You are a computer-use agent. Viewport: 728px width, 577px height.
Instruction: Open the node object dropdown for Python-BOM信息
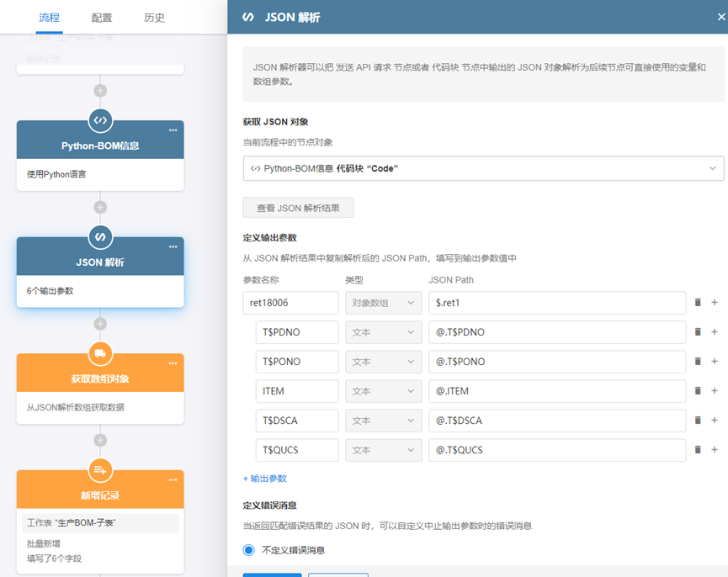point(483,168)
